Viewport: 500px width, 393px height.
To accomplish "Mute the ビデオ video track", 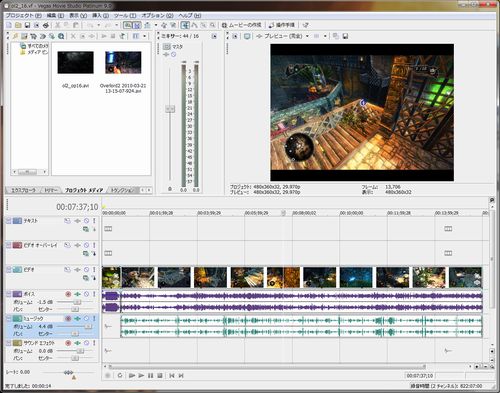I will pos(86,269).
